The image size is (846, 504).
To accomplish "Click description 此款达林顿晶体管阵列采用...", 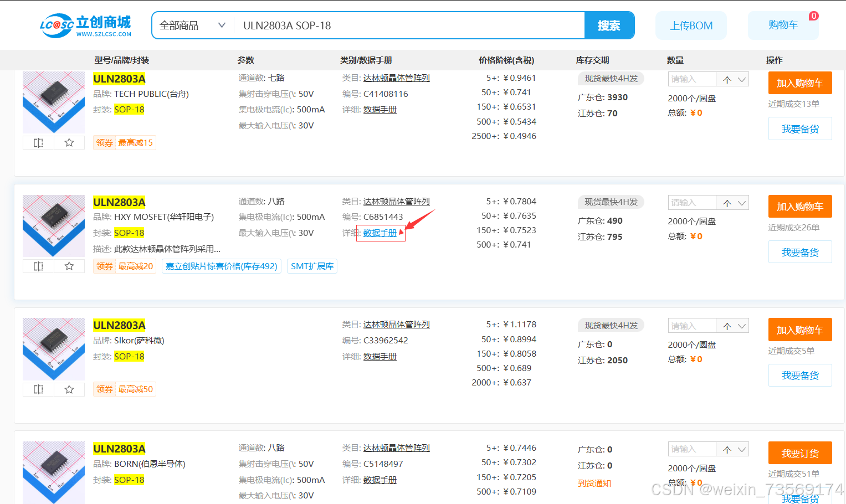I will (167, 249).
